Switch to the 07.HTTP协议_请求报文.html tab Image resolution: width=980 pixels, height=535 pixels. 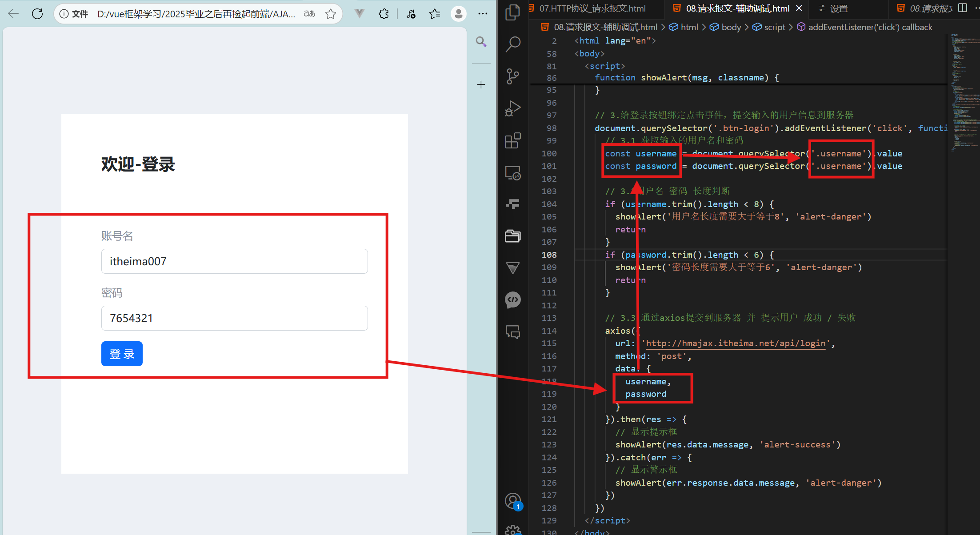[x=592, y=8]
